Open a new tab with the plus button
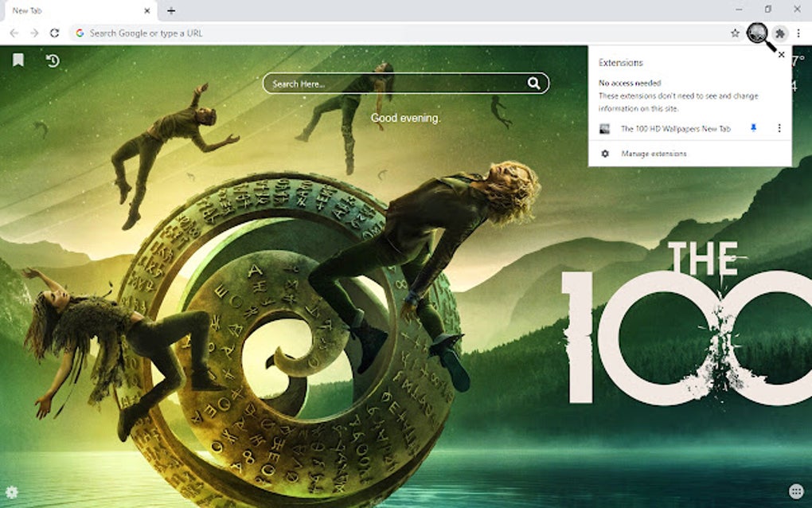The width and height of the screenshot is (812, 508). point(171,10)
